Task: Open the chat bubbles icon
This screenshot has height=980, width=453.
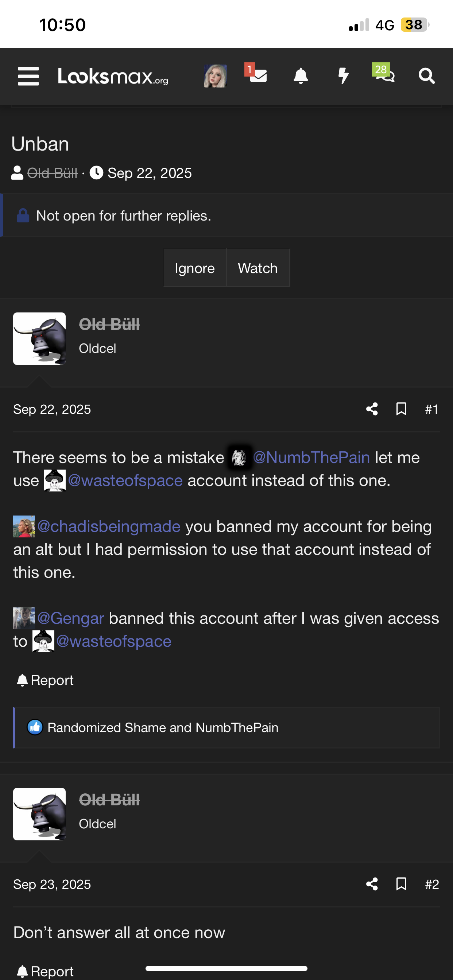Action: (x=385, y=75)
